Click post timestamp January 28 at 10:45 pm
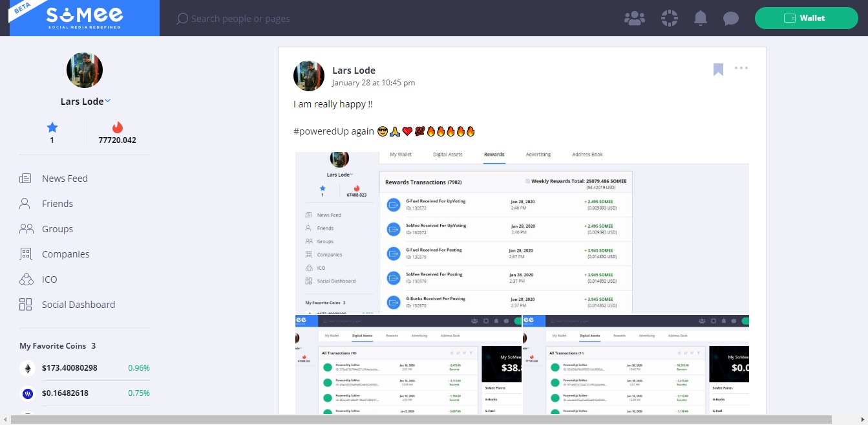 pos(374,83)
